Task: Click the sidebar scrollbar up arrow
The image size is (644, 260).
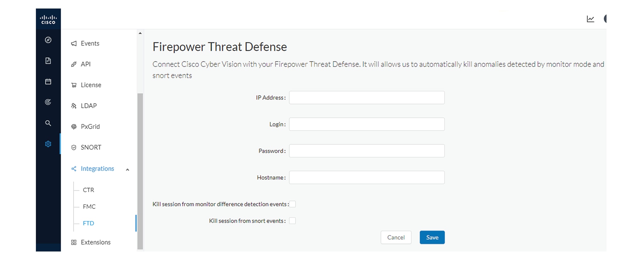Action: tap(140, 33)
